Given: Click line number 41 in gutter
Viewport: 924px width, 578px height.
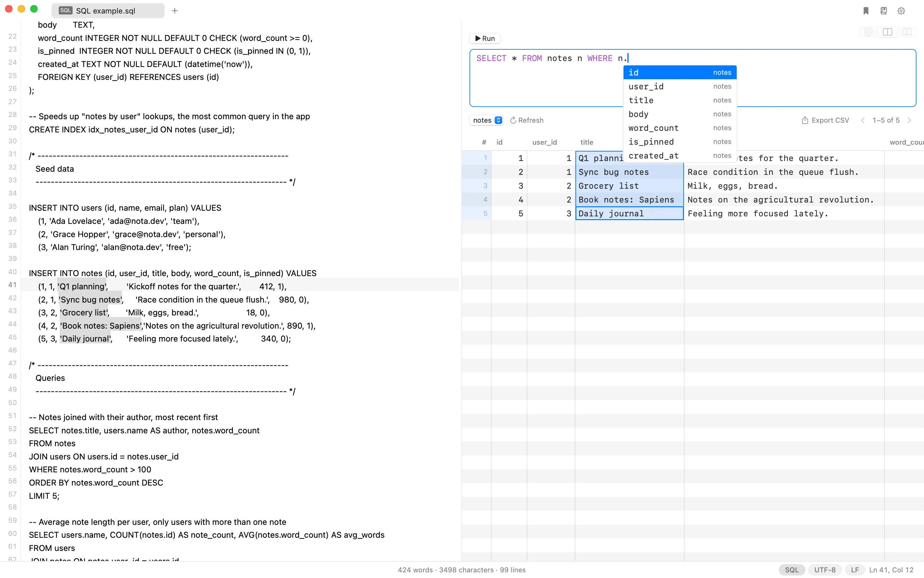Looking at the screenshot, I should 12,285.
